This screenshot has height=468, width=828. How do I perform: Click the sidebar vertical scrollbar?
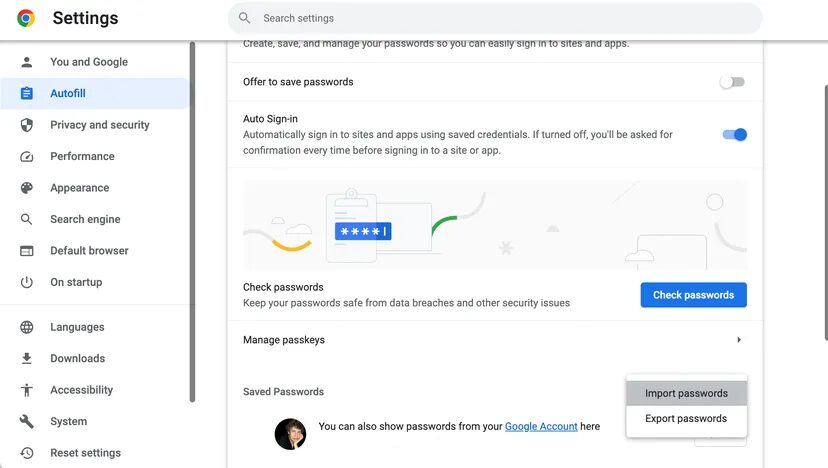192,220
